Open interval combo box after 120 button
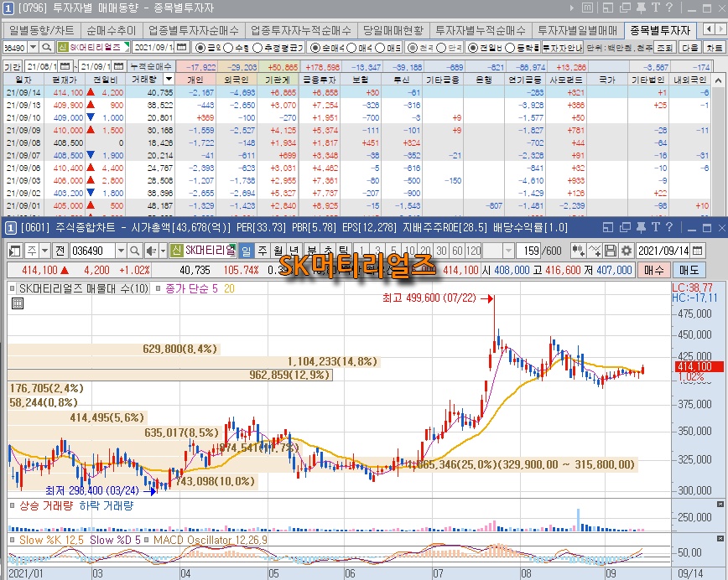The height and width of the screenshot is (580, 728). [508, 251]
